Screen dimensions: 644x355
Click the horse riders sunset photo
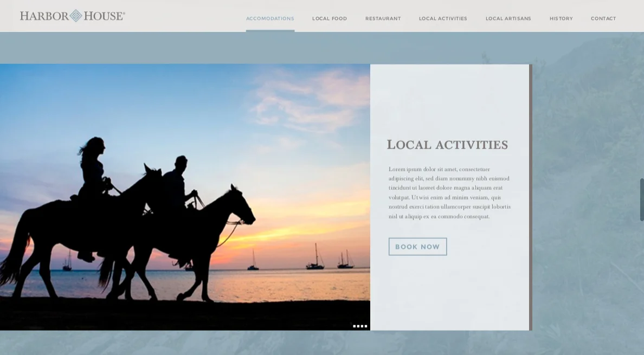click(185, 197)
